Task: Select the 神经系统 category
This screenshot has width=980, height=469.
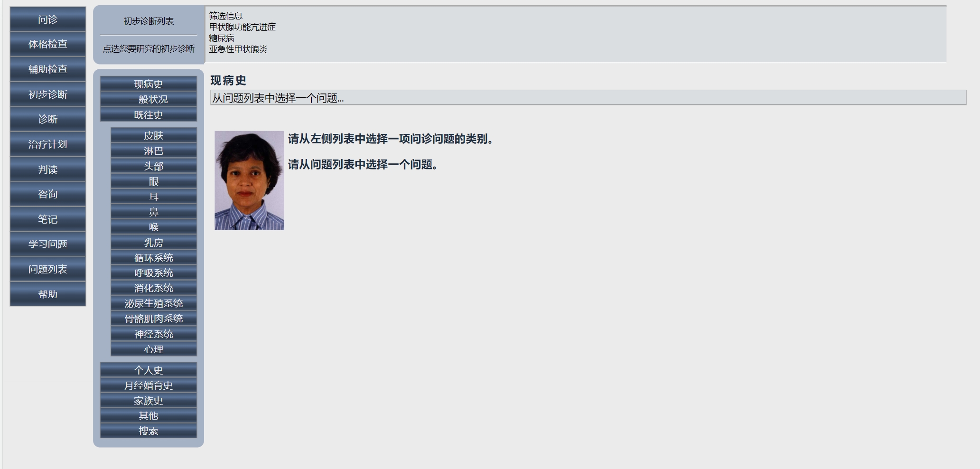Action: point(154,334)
